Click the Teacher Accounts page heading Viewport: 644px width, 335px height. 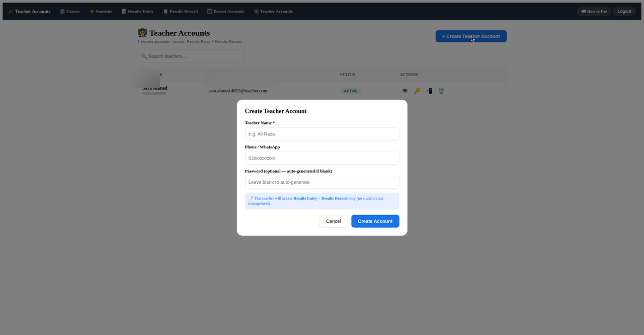click(174, 33)
